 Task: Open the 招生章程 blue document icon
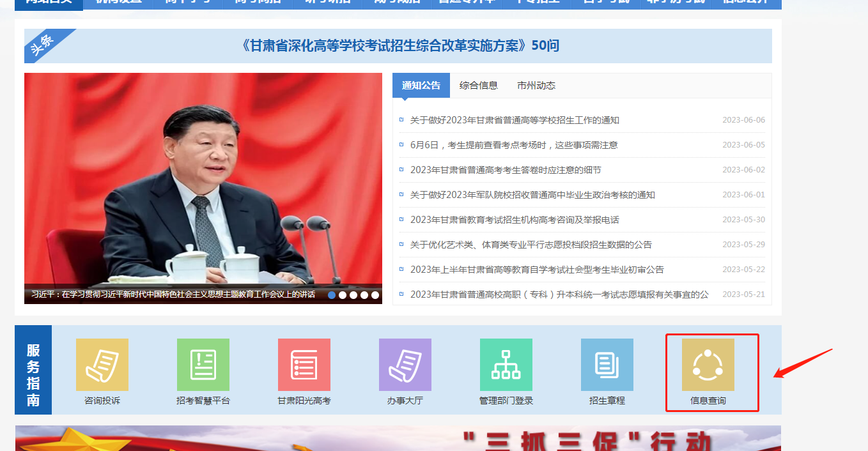pos(607,364)
